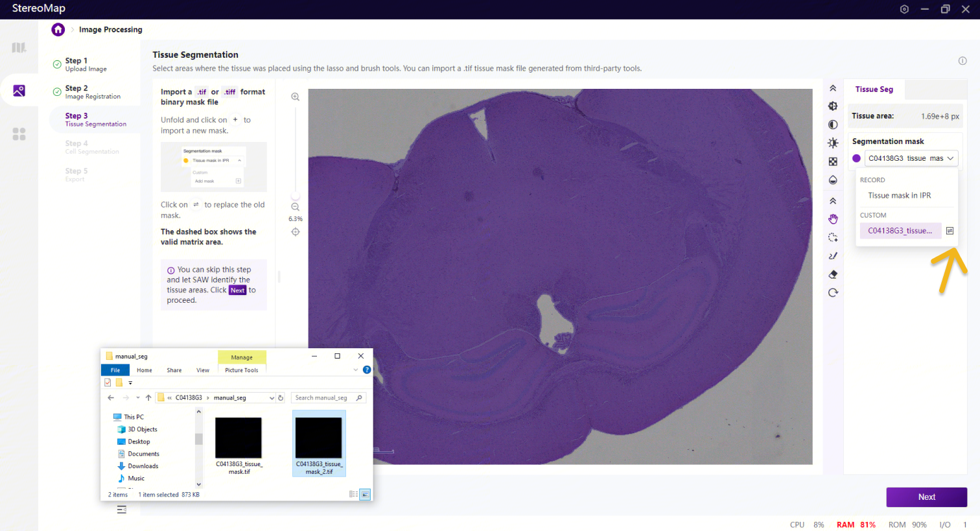Select the brush drawing tool
The width and height of the screenshot is (980, 531).
(x=833, y=256)
